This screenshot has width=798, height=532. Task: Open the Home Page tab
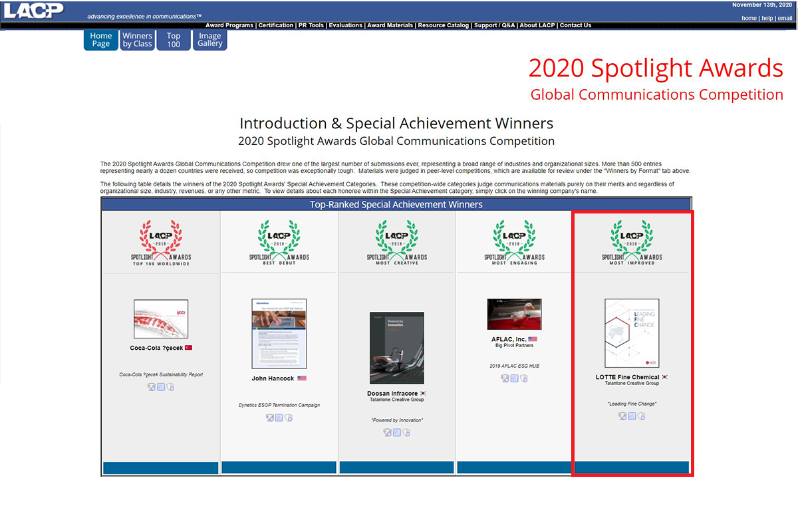click(101, 40)
